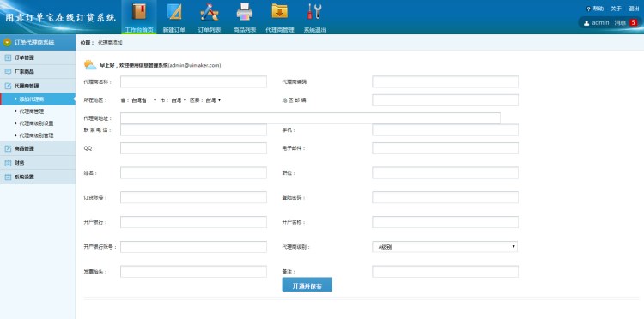This screenshot has width=644, height=319.
Task: Open 订单列表 pencil-and-brush icon
Action: (x=209, y=12)
